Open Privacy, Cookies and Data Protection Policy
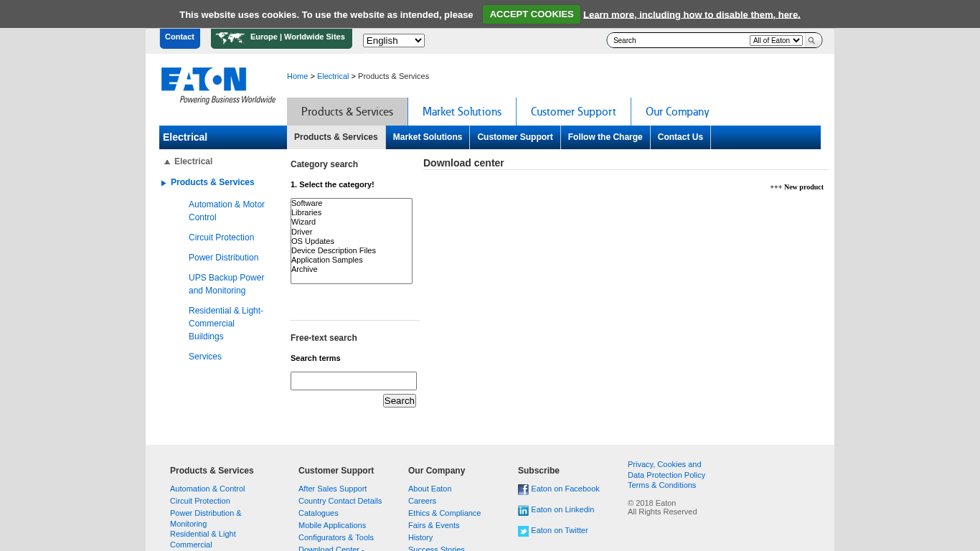The image size is (980, 551). pos(666,470)
